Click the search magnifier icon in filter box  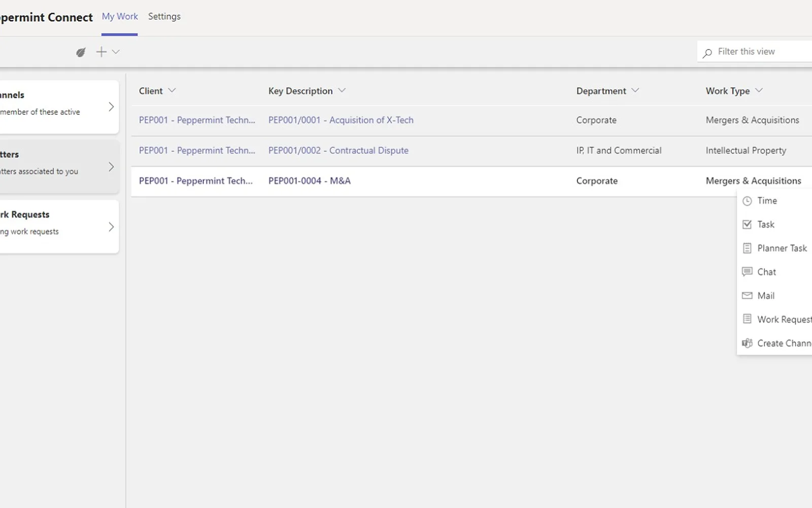(707, 52)
